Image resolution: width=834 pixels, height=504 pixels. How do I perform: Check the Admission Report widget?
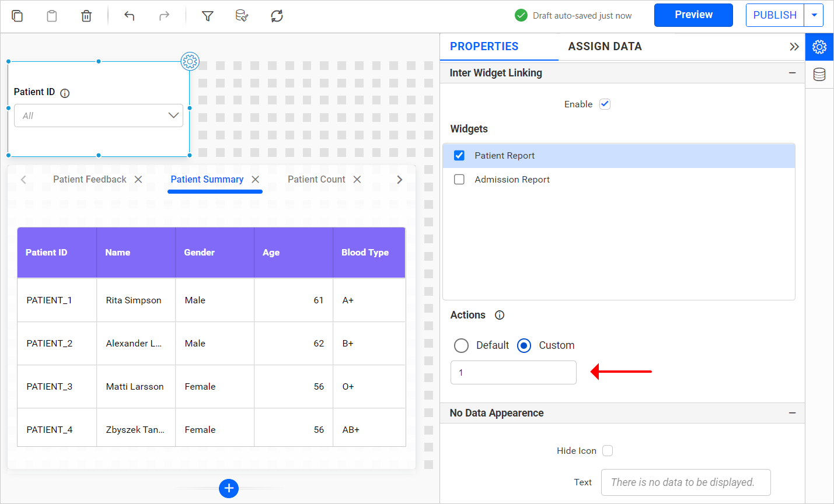pos(459,179)
